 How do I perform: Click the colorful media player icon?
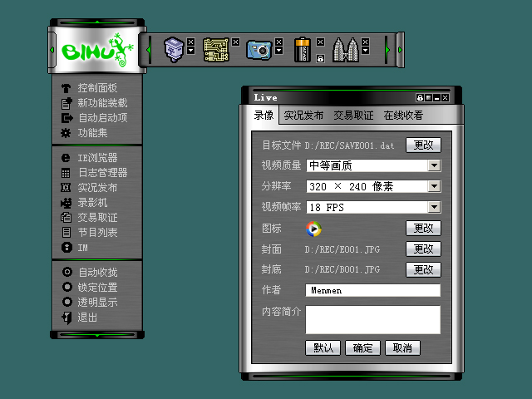(x=313, y=229)
